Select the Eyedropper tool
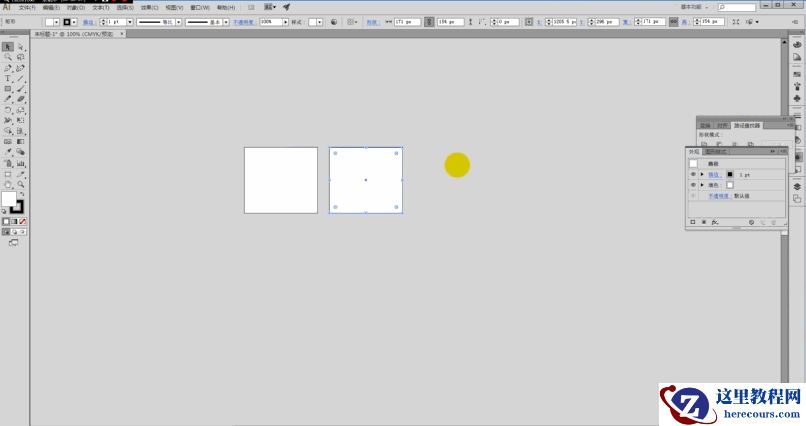This screenshot has width=806, height=426. click(x=8, y=152)
